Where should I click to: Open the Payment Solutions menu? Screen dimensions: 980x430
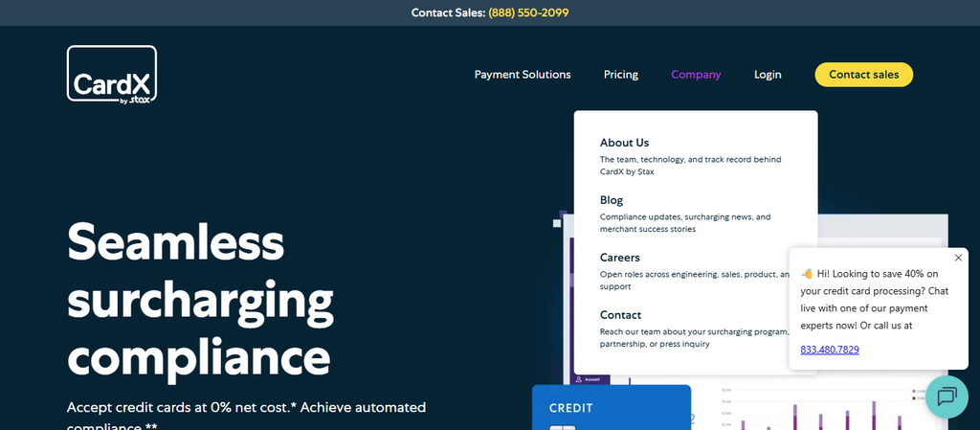tap(523, 75)
